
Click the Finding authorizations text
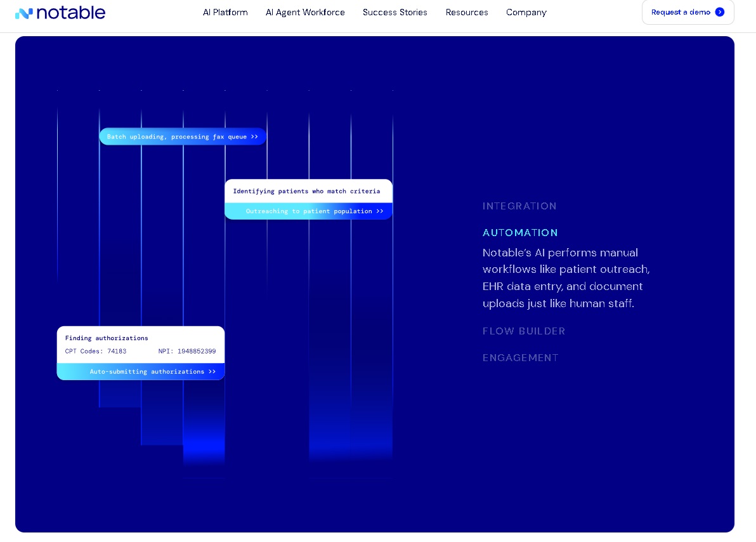107,338
